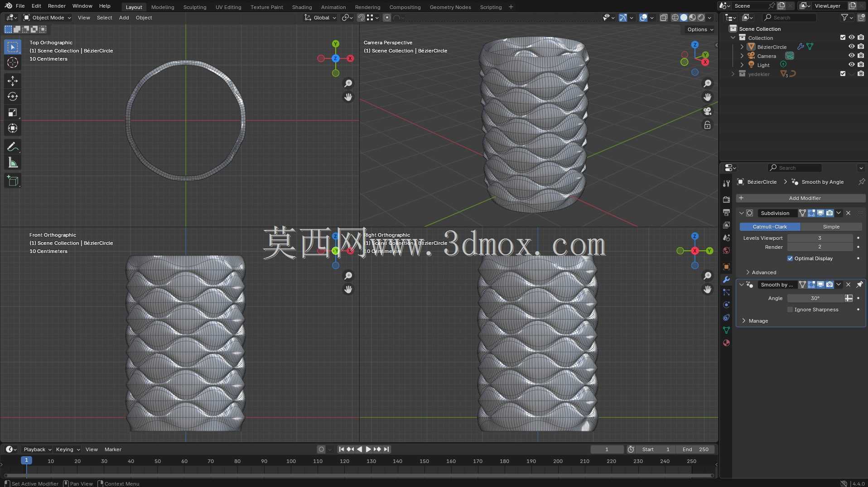Open the Render properties tab
The image size is (868, 487).
point(726,200)
